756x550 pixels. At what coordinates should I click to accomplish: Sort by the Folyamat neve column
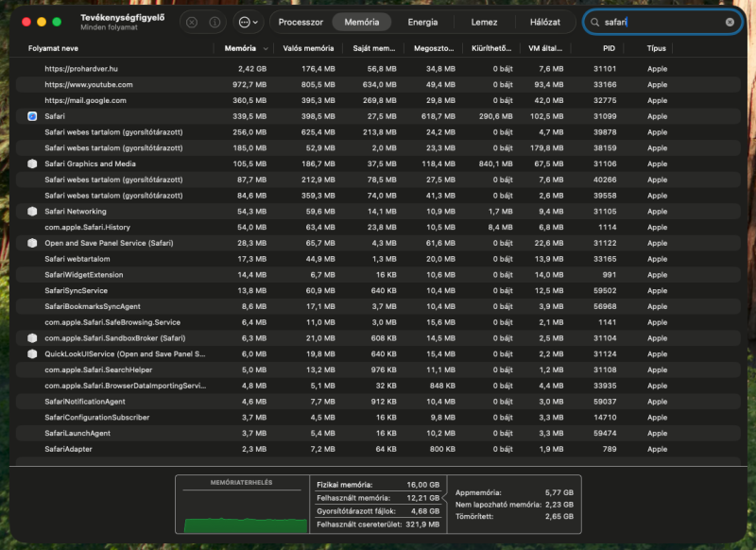click(53, 48)
